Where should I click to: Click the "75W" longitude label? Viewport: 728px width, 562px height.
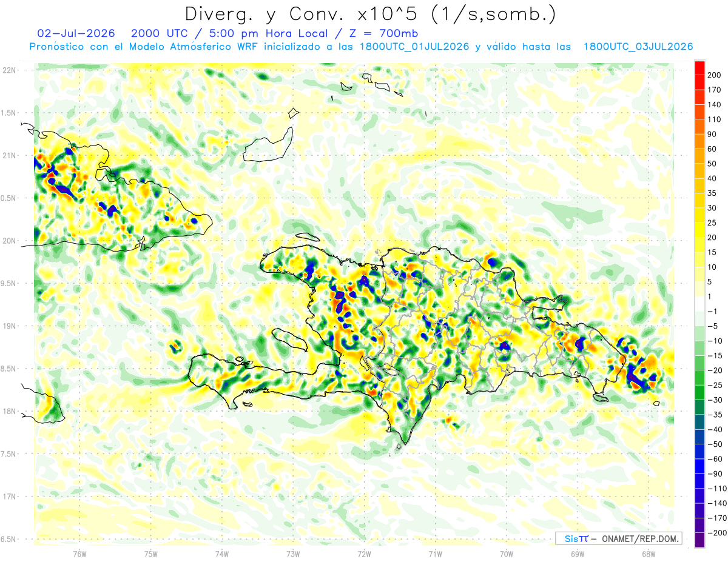pyautogui.click(x=150, y=554)
